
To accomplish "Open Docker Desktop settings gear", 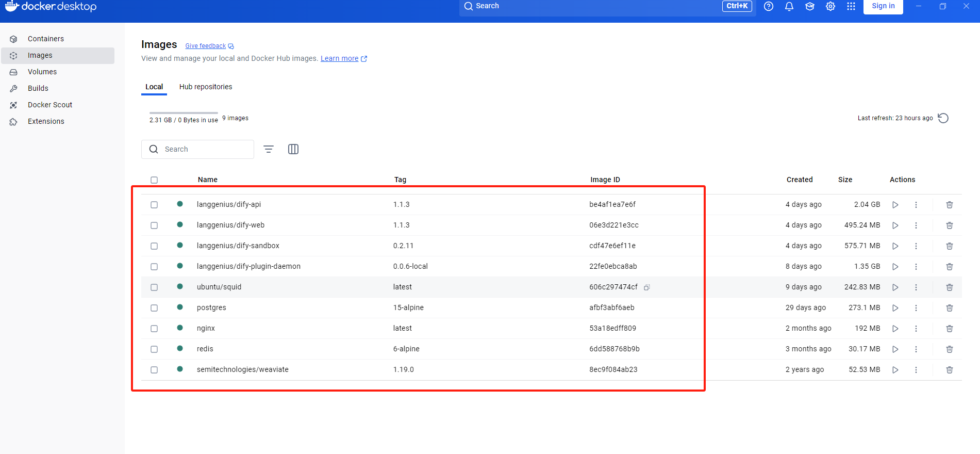I will (830, 6).
